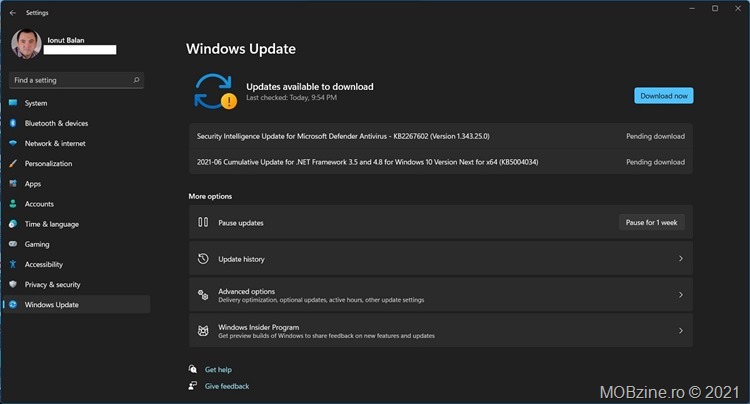This screenshot has width=750, height=404.
Task: Click the Security Intelligence Update KB2267602 entry
Action: point(441,136)
